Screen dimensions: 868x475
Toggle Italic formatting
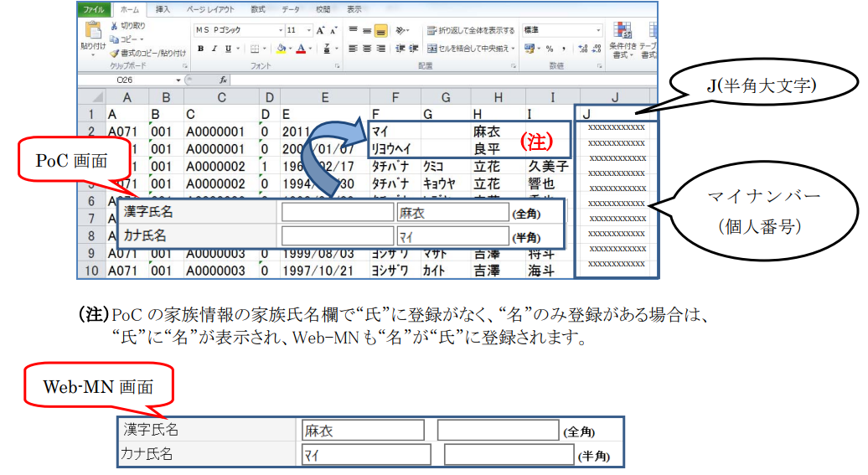214,49
